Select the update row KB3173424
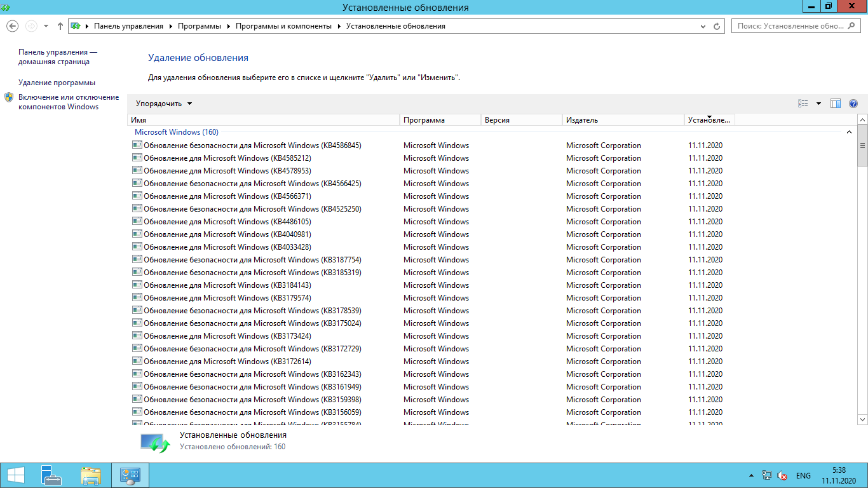 coord(431,336)
